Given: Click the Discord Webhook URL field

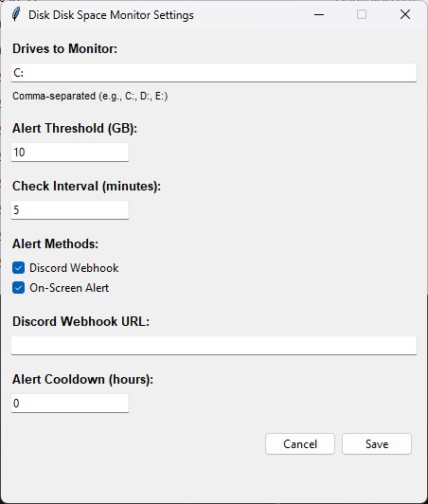Looking at the screenshot, I should point(214,346).
